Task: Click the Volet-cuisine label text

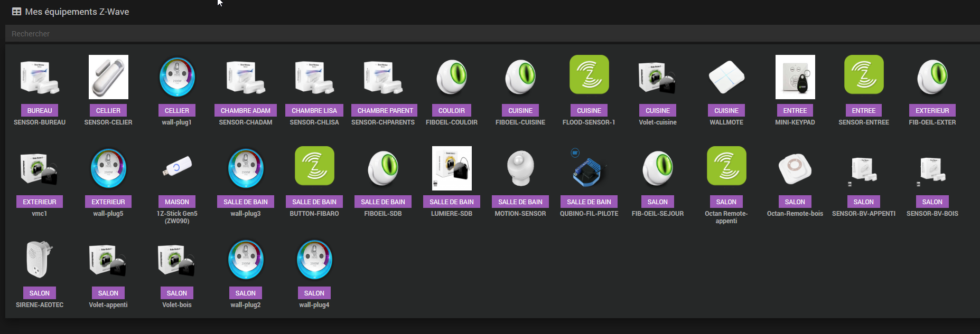Action: [658, 122]
